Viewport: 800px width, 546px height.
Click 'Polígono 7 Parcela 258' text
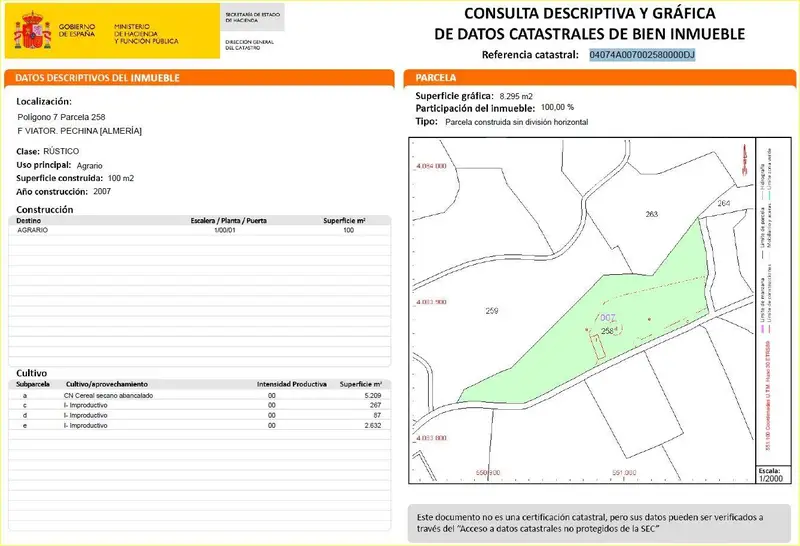pos(61,117)
